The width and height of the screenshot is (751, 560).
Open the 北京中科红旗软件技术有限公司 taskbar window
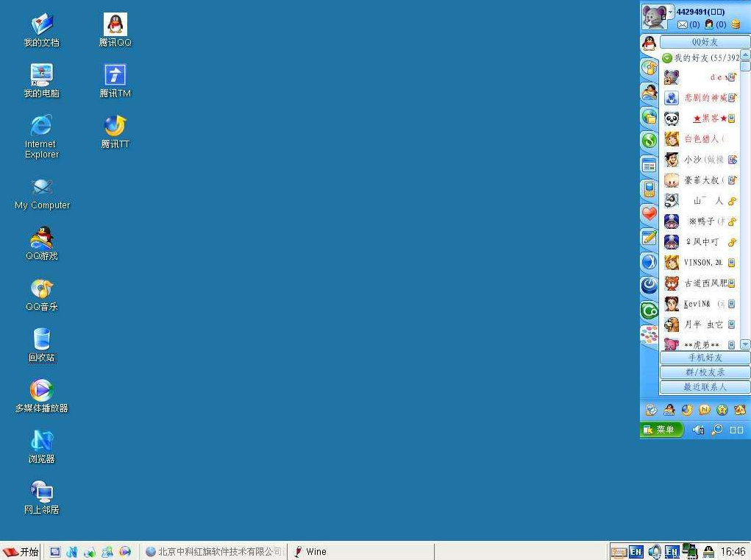214,552
